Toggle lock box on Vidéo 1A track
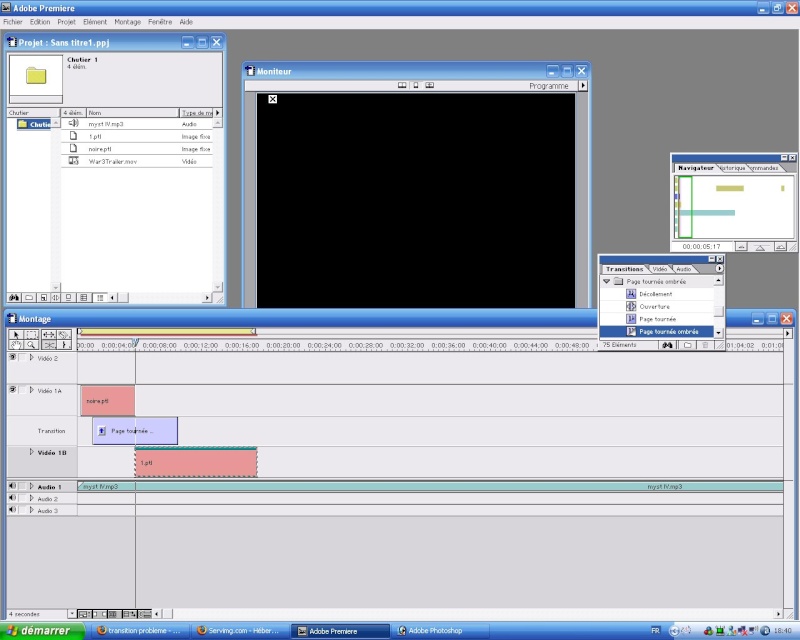This screenshot has height=640, width=800. [22, 390]
